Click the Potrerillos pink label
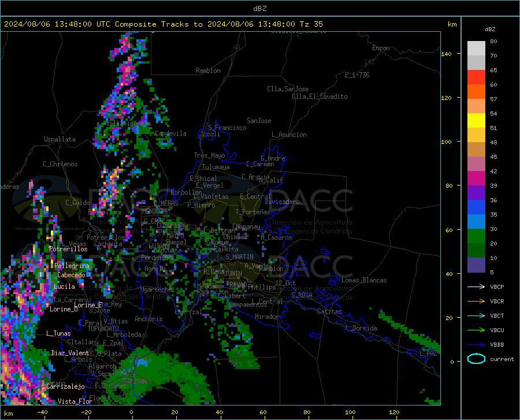 coord(68,249)
